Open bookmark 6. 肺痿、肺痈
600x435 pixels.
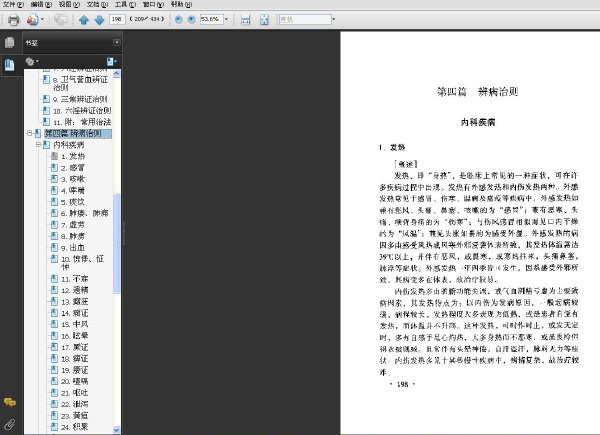point(85,213)
